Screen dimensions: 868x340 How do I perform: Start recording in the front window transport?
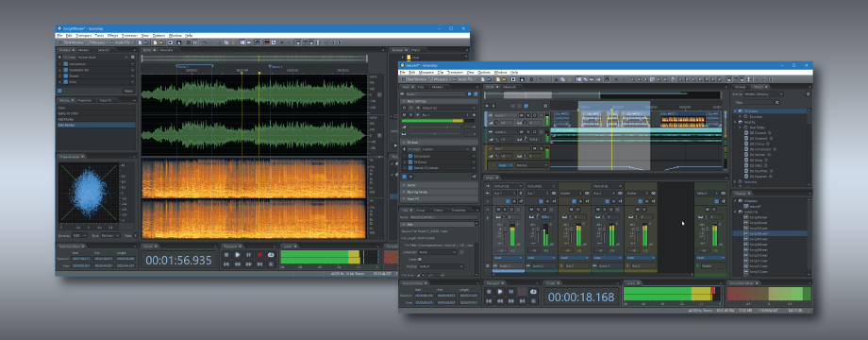[522, 291]
